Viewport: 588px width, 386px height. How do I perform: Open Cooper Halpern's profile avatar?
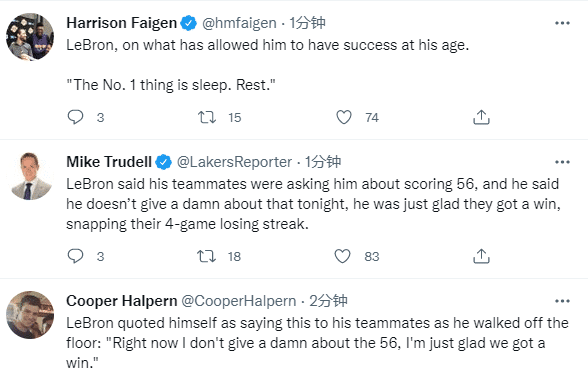(x=30, y=315)
